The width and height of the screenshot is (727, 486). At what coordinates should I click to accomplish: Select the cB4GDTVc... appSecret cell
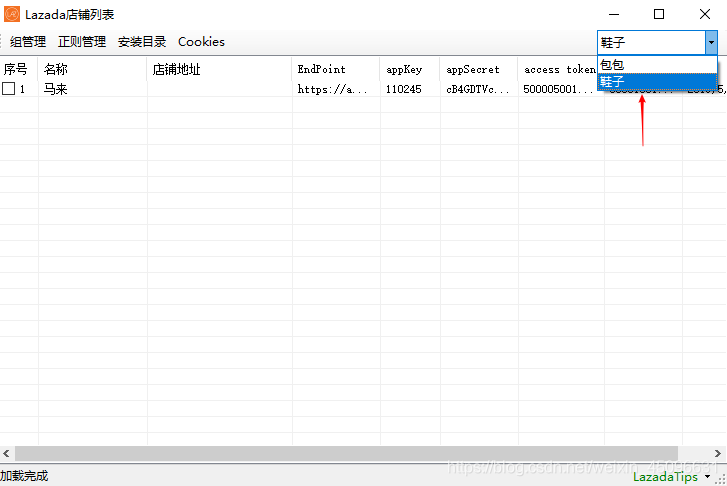tap(478, 89)
